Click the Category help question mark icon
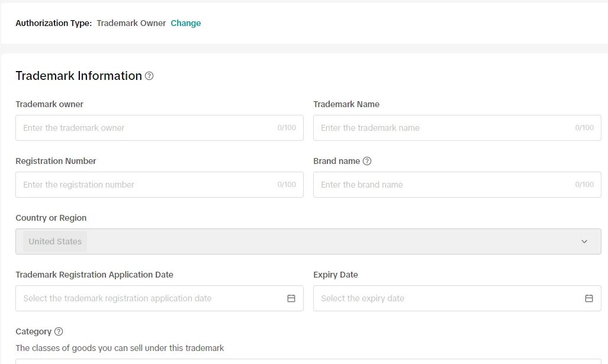The height and width of the screenshot is (364, 608). 59,331
